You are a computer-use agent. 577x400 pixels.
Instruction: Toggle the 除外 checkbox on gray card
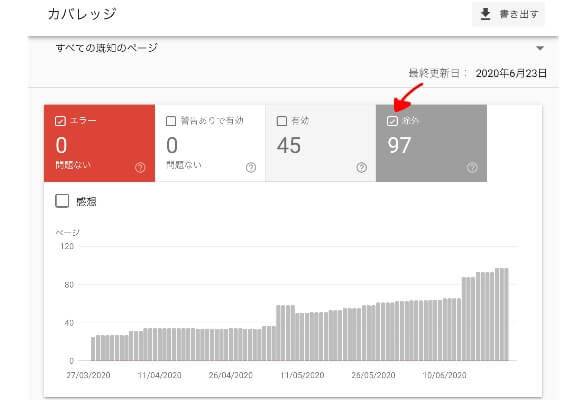click(392, 121)
